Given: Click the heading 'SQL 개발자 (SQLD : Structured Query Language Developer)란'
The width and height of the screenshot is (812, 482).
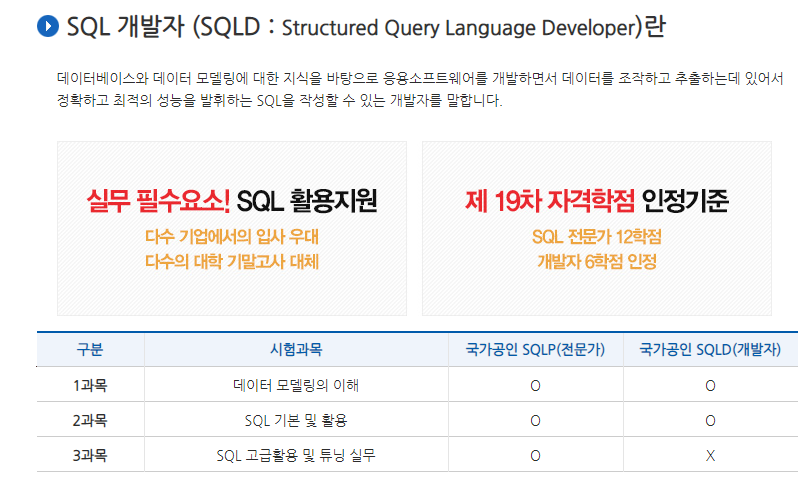Looking at the screenshot, I should coord(366,27).
